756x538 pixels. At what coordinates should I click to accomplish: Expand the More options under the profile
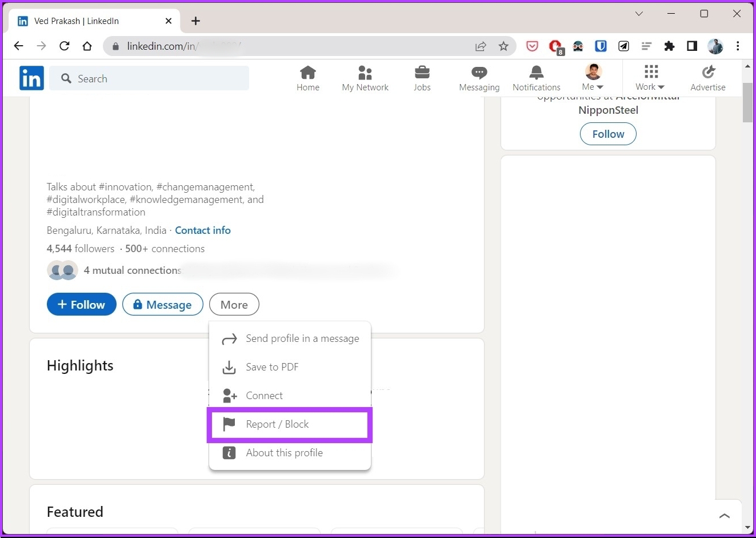[234, 304]
